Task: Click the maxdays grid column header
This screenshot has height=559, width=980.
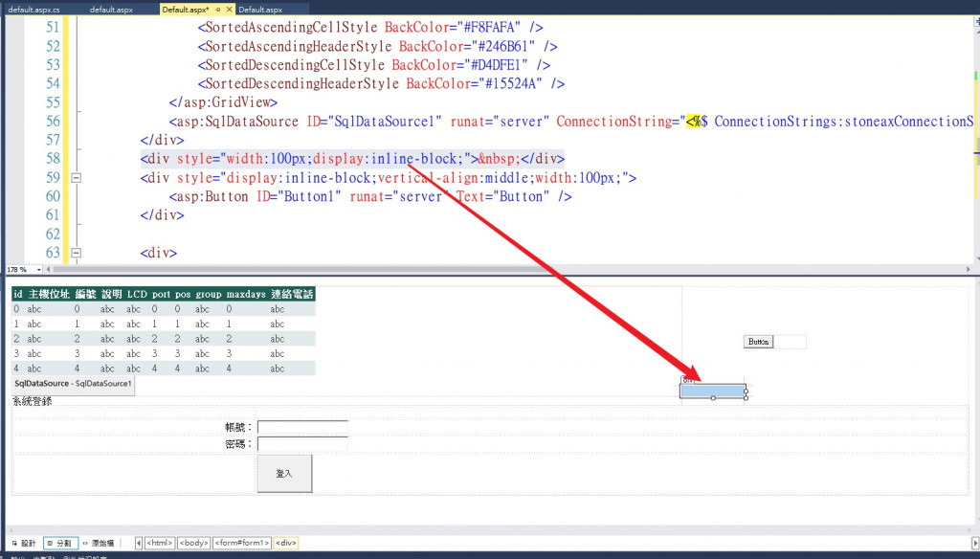Action: tap(246, 294)
